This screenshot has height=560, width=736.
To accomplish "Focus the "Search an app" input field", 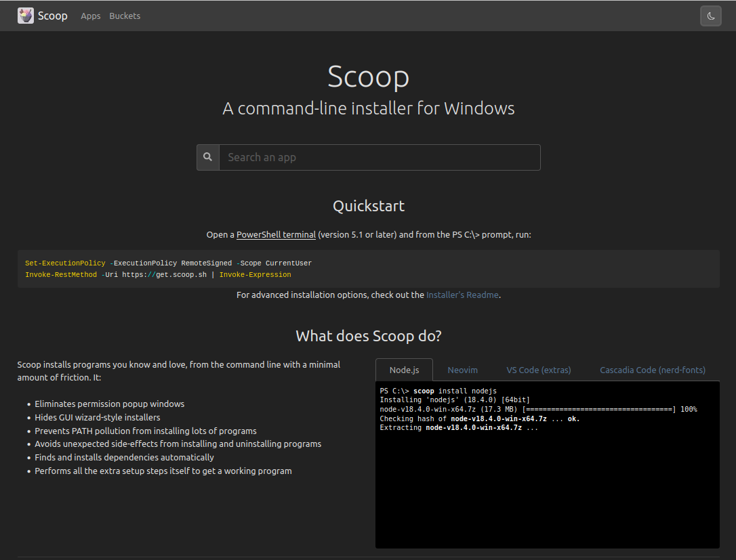I will point(380,157).
